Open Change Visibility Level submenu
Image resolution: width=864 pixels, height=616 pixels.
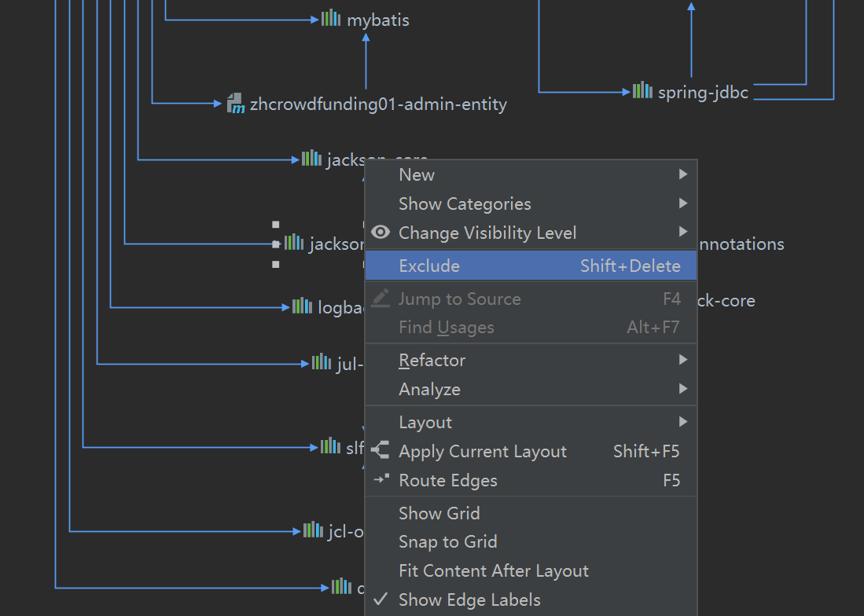(x=531, y=233)
